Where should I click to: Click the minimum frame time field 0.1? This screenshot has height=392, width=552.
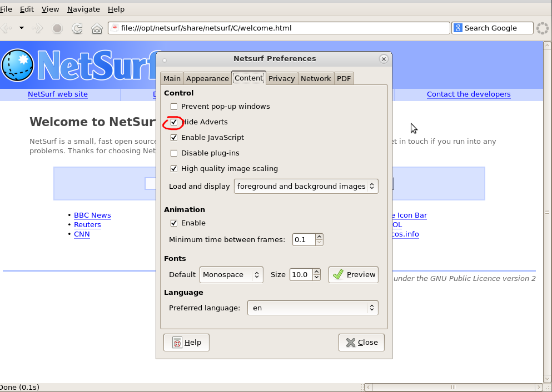click(x=304, y=240)
